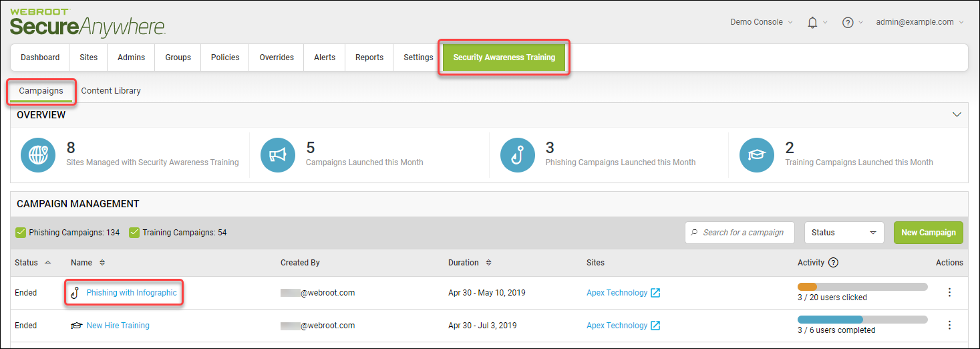
Task: Collapse the Overview section chevron
Action: pos(956,115)
